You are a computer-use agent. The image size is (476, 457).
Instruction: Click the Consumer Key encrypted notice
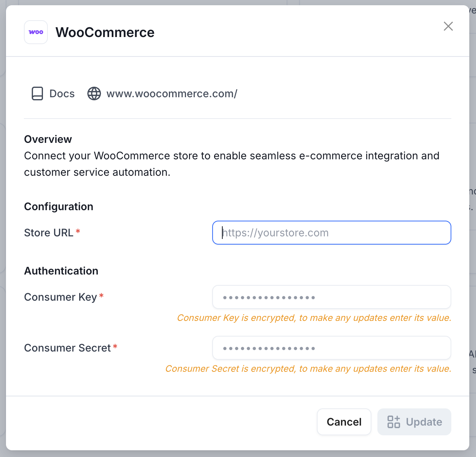[x=314, y=318]
